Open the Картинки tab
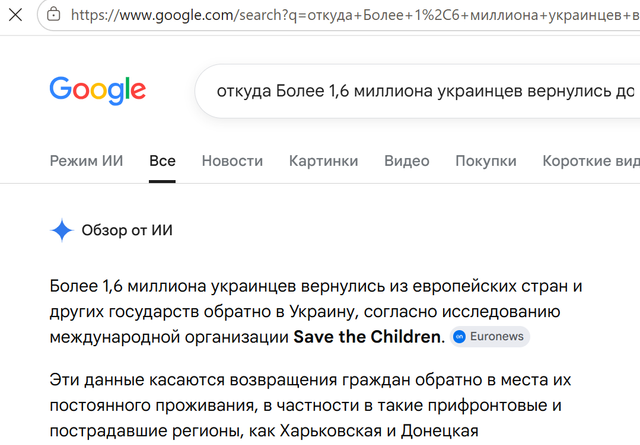 pos(324,161)
